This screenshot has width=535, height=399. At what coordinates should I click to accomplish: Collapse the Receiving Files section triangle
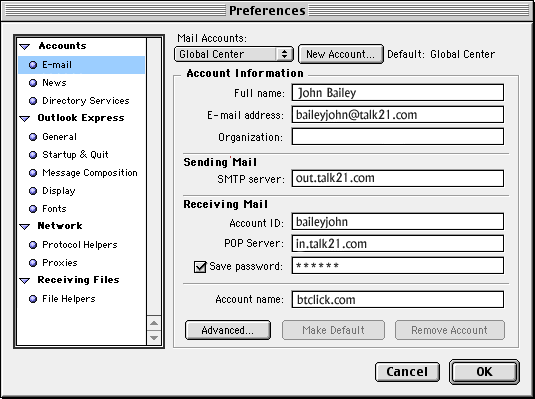(x=25, y=281)
